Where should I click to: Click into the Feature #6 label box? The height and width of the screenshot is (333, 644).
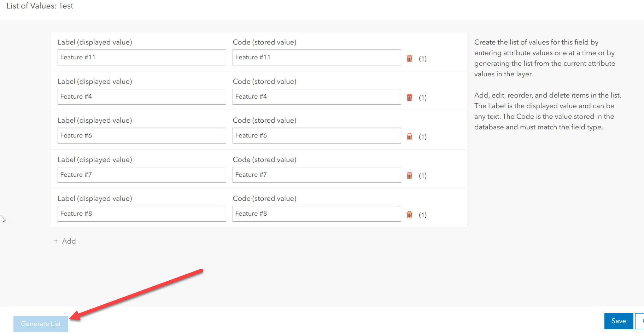point(141,135)
